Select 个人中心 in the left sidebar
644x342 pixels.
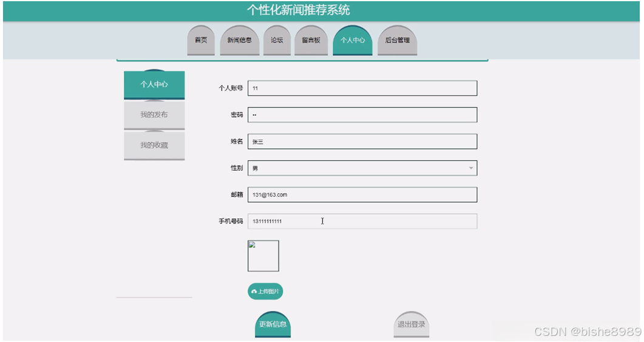tap(154, 84)
